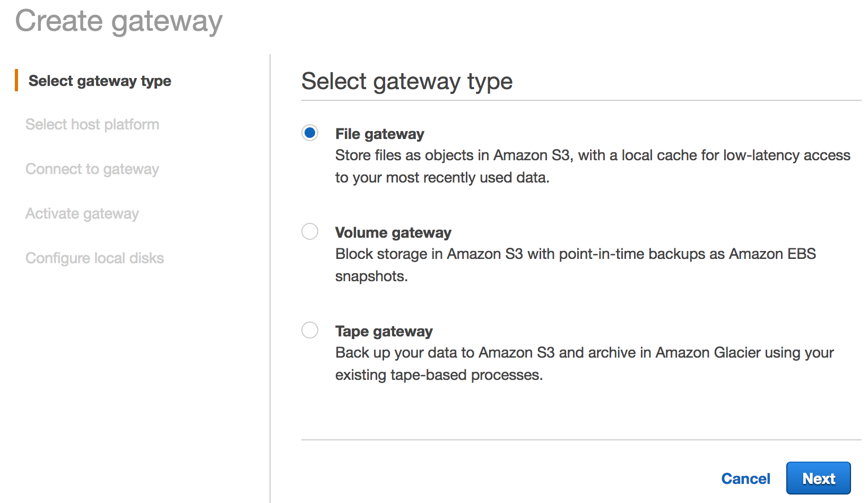Go to the Select host platform step

pos(92,124)
